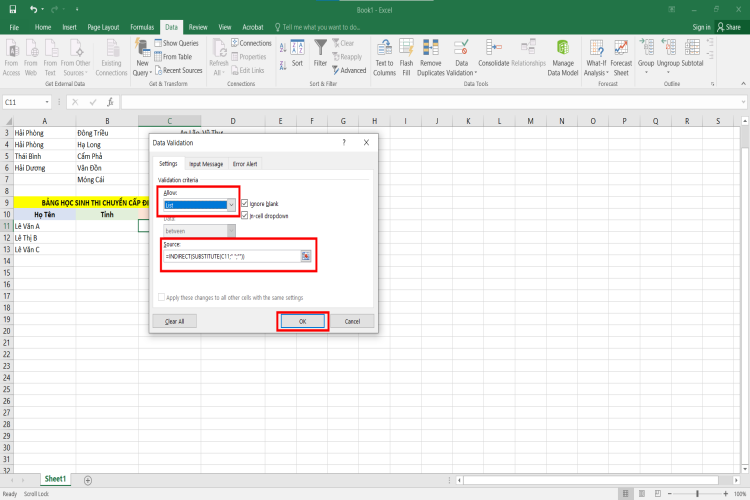Screen dimensions: 750x500
Task: Click Advanced filter option
Action: (349, 70)
